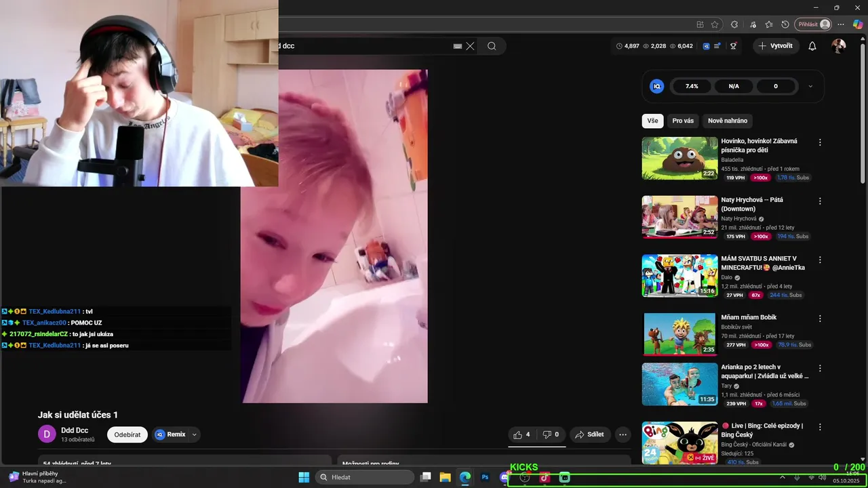Open the split screen icon in address bar

(701, 24)
